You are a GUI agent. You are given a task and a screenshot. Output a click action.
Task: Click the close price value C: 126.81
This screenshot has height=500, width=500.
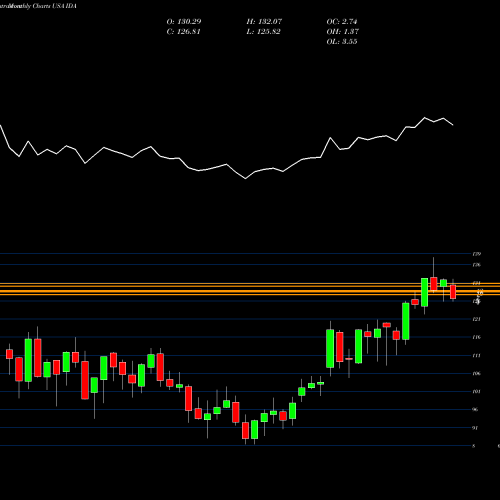click(183, 32)
